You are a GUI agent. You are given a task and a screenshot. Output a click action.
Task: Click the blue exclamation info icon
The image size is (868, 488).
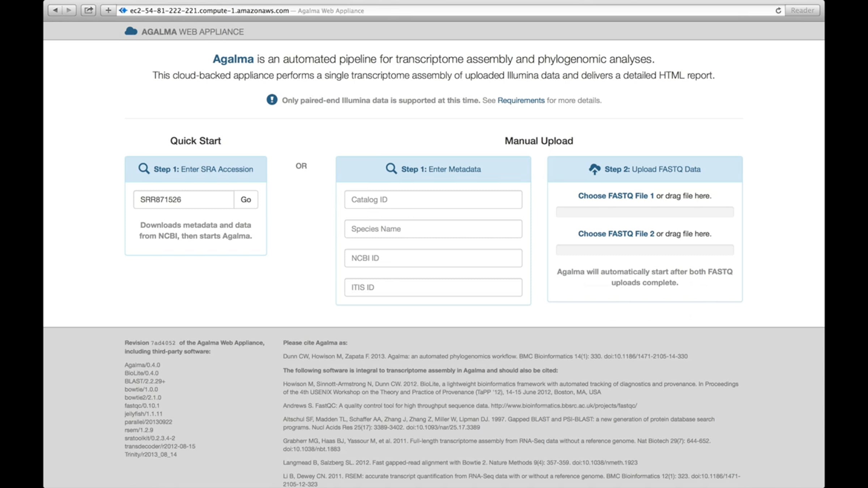272,100
